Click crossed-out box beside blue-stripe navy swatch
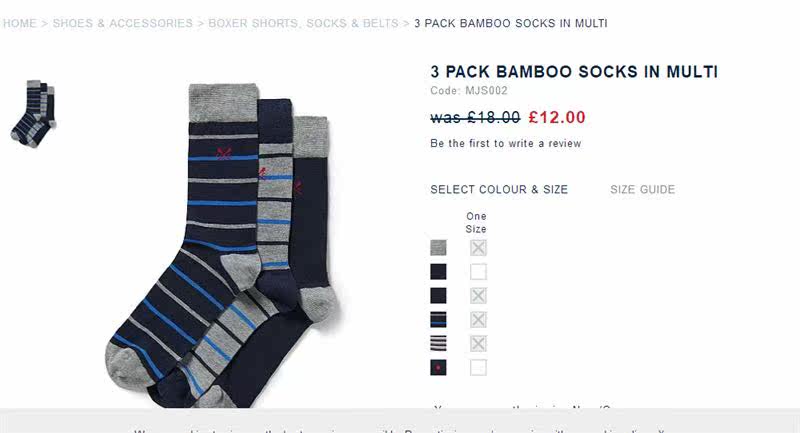Image resolution: width=800 pixels, height=433 pixels. [x=478, y=320]
